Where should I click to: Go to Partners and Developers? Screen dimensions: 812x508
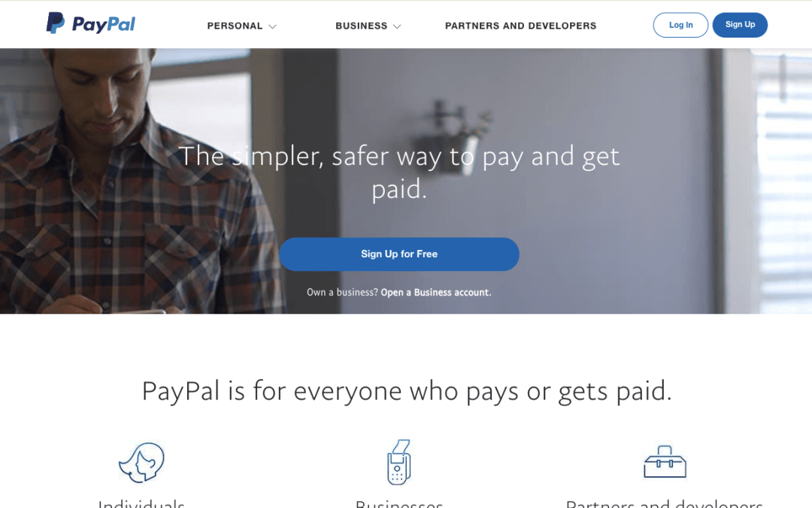pos(520,26)
